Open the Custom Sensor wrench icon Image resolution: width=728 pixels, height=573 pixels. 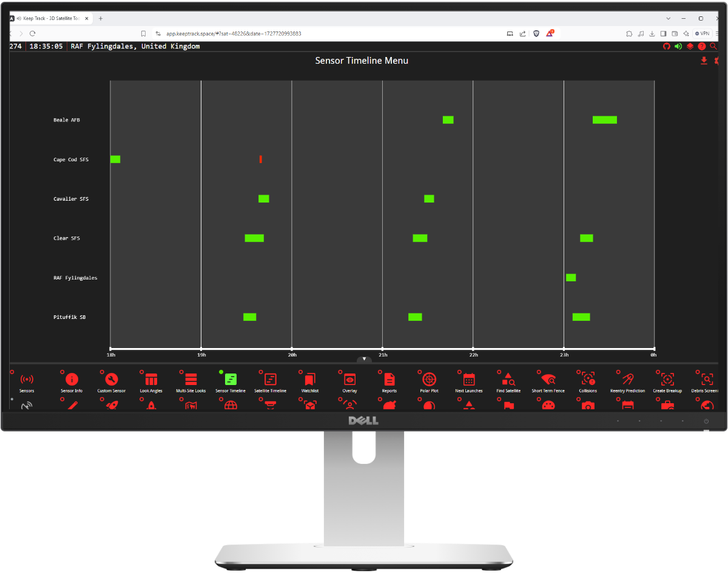click(112, 380)
